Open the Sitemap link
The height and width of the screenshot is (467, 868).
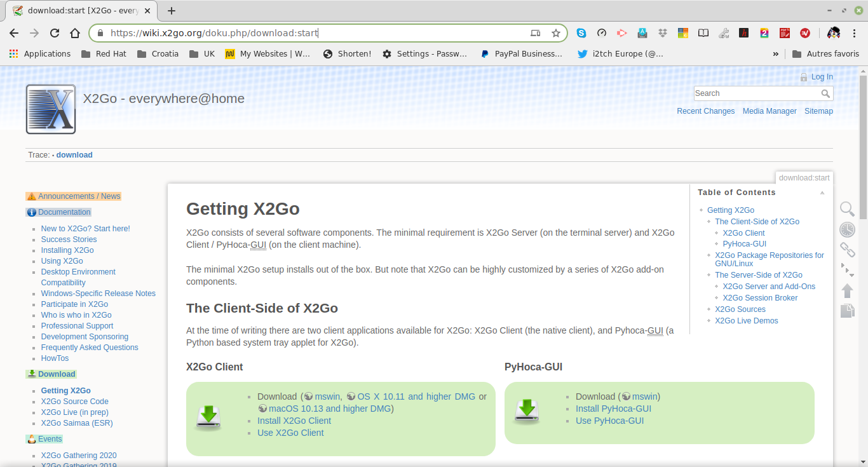[x=818, y=111]
